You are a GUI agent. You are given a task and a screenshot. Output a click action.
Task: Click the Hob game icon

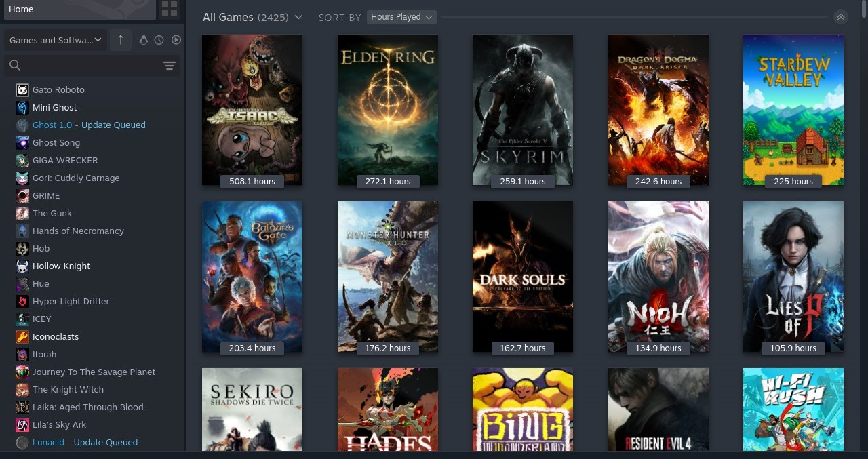point(22,248)
